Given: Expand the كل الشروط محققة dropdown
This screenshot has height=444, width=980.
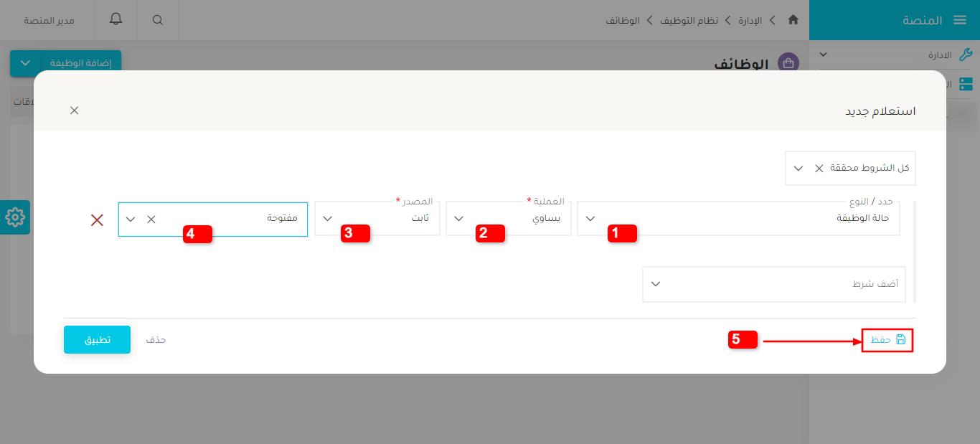Looking at the screenshot, I should (x=797, y=168).
